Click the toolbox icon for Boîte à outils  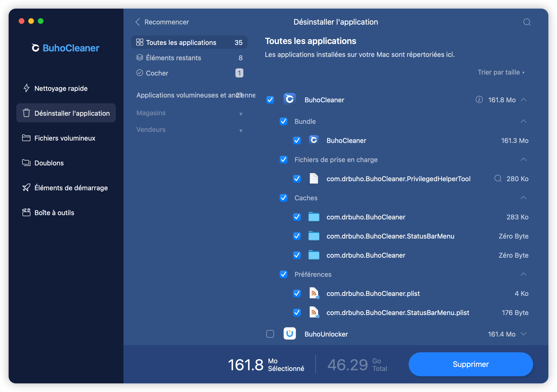pyautogui.click(x=26, y=212)
